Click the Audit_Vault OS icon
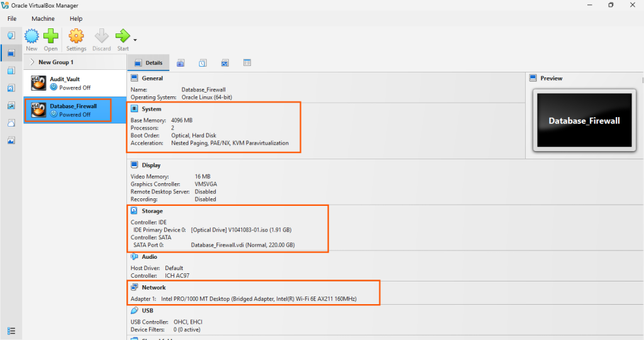The image size is (644, 340). click(38, 83)
